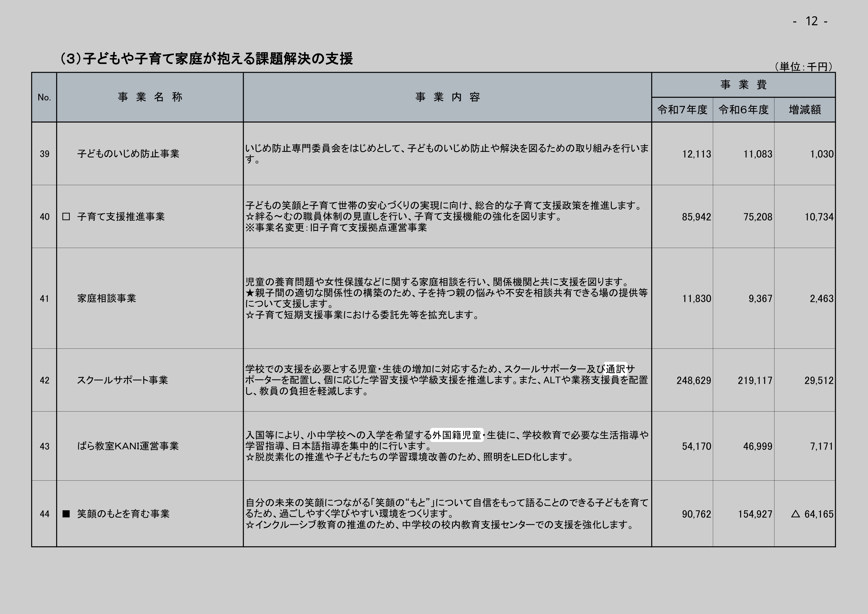Click the description starting いじめ防止専門委員会

[447, 154]
